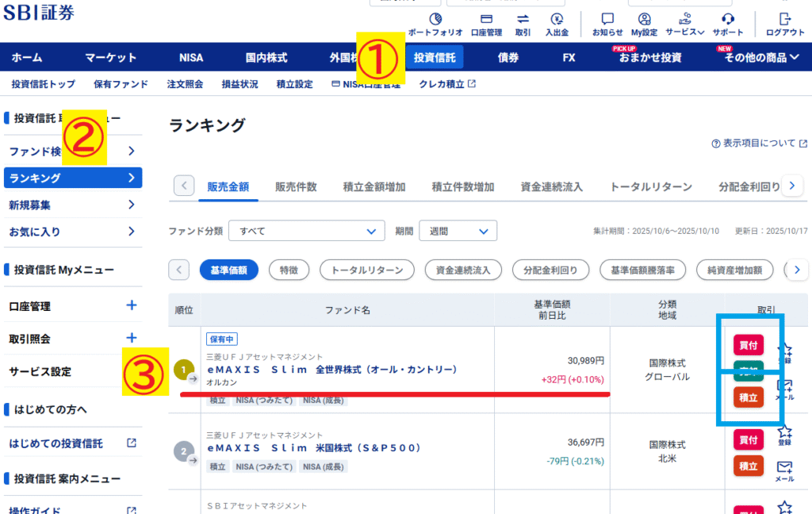Open the サポート headset icon
This screenshot has height=514, width=812.
click(x=728, y=19)
